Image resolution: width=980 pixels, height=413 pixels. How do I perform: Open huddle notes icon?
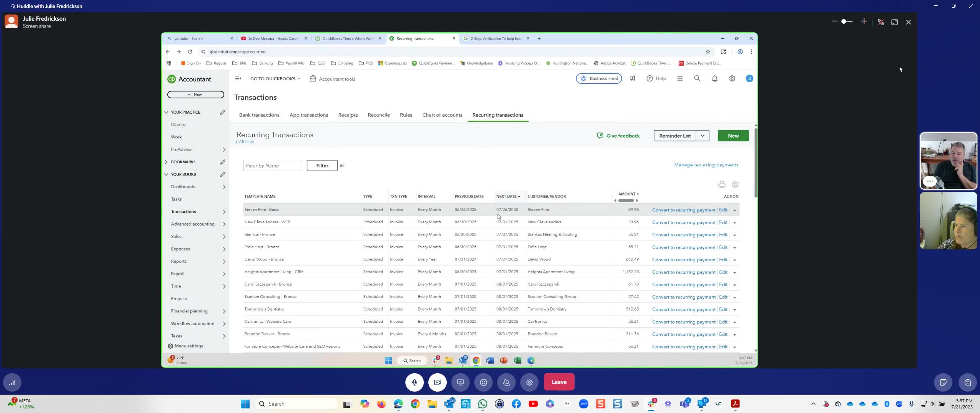(x=943, y=382)
